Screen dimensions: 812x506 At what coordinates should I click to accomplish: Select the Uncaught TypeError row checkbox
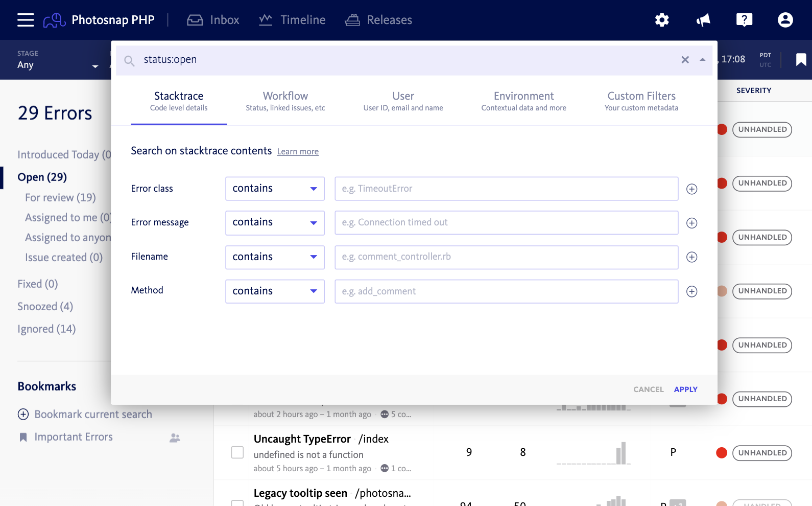(x=237, y=452)
